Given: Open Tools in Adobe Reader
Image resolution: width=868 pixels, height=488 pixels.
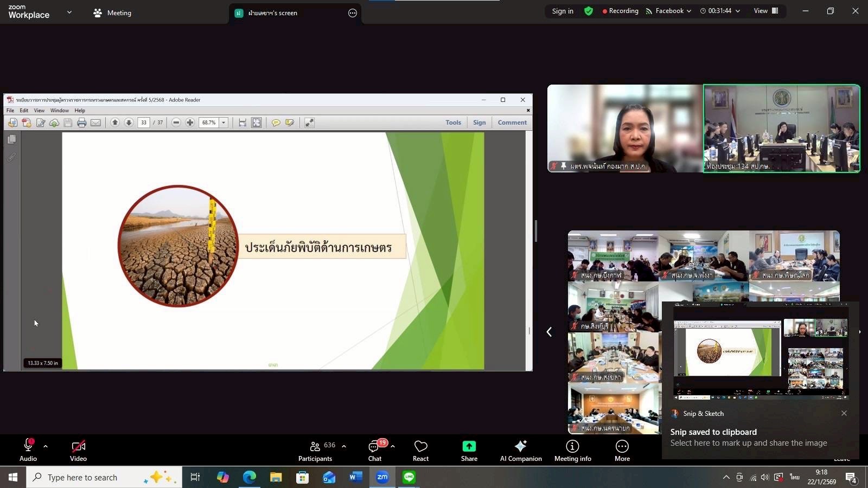Looking at the screenshot, I should coord(454,123).
